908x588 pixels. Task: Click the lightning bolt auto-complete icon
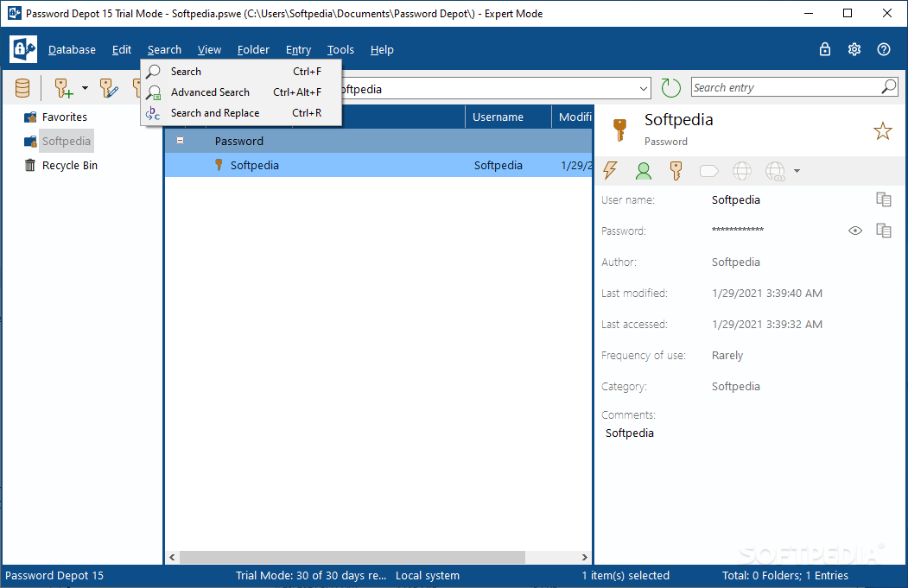click(610, 170)
